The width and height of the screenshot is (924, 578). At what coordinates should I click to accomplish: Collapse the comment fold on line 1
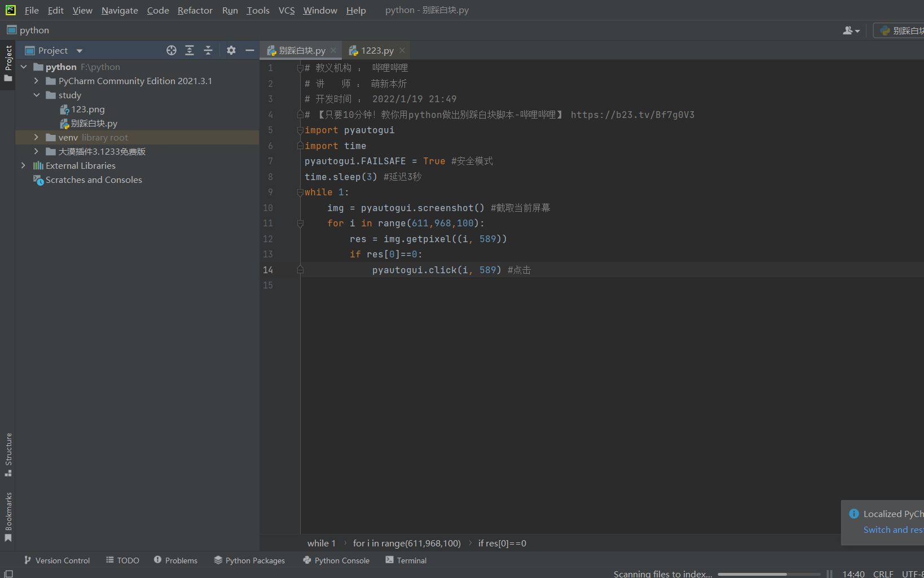click(300, 68)
